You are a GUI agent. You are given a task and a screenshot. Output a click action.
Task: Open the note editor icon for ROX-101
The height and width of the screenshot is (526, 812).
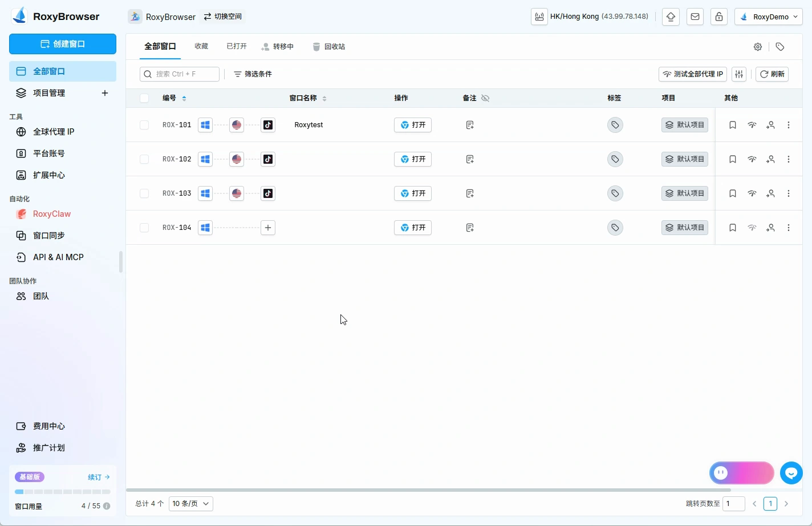[470, 125]
